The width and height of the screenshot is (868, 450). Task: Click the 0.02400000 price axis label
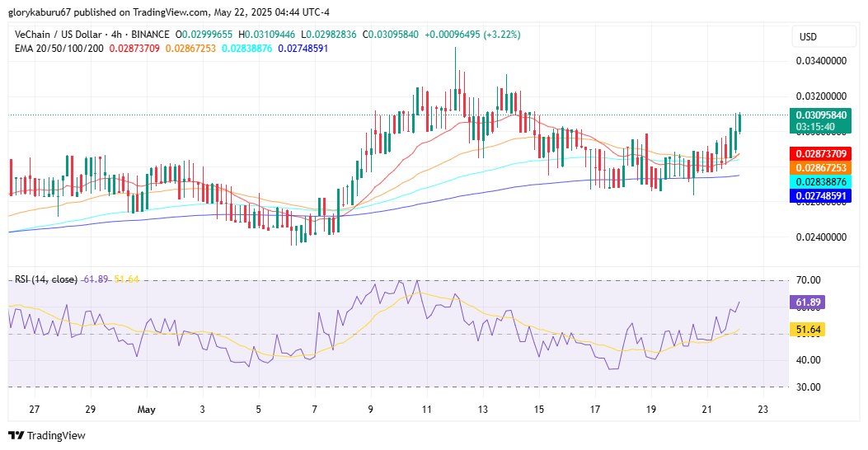(x=821, y=237)
